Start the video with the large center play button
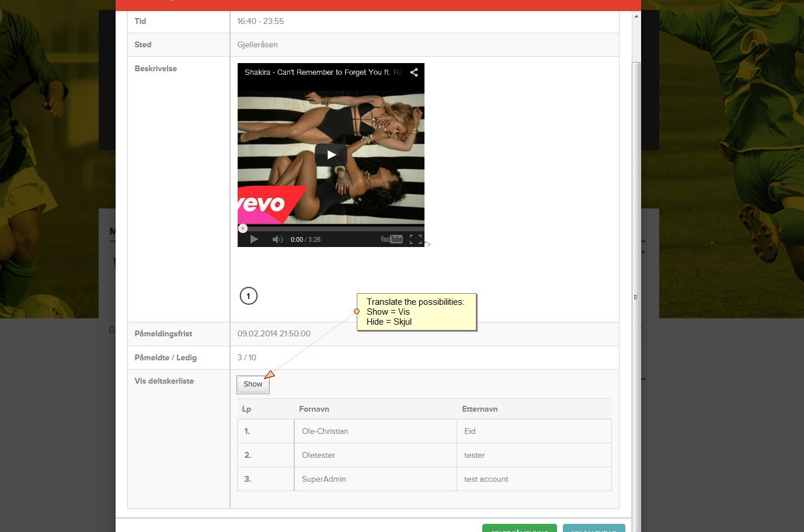Screen dimensions: 804x532 (331, 155)
